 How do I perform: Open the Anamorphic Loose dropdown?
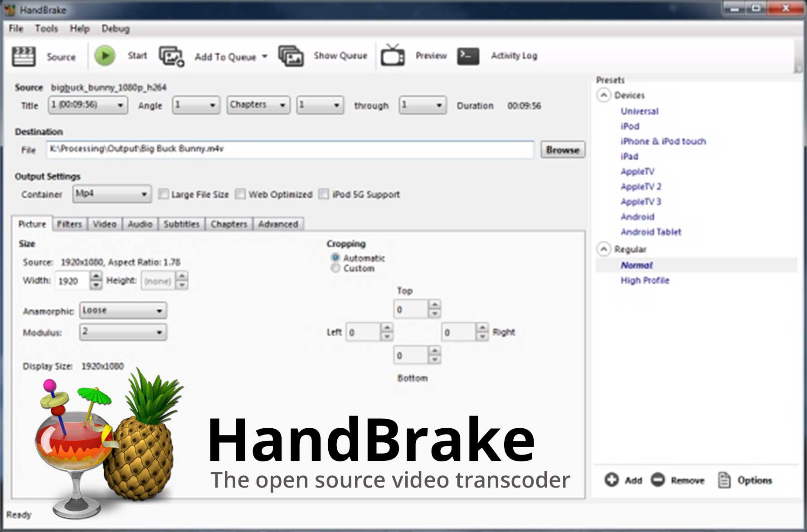(123, 310)
